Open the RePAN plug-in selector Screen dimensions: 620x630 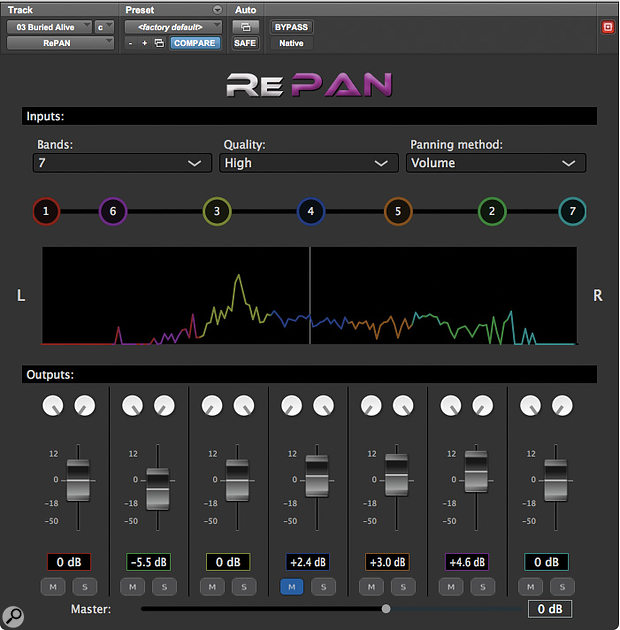[60, 43]
